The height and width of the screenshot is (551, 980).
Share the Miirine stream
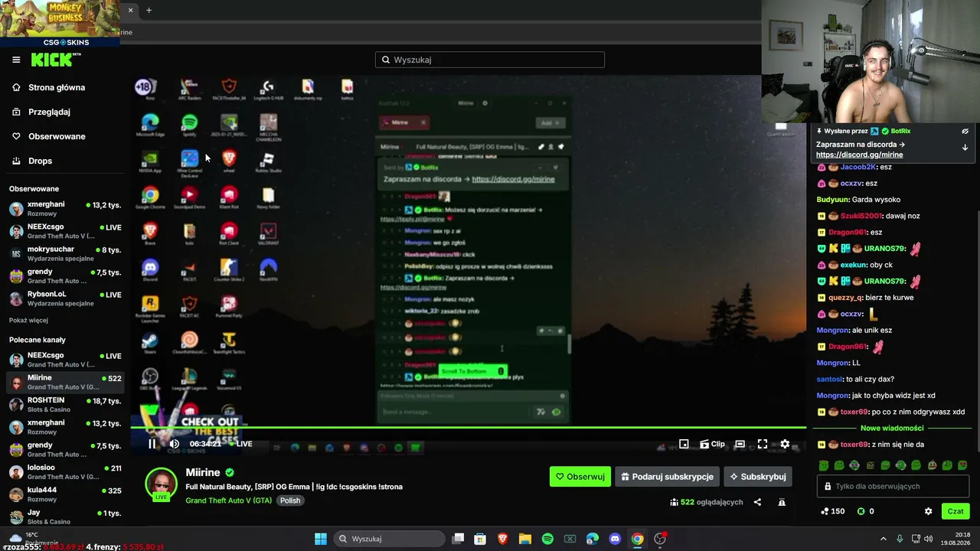pos(757,502)
